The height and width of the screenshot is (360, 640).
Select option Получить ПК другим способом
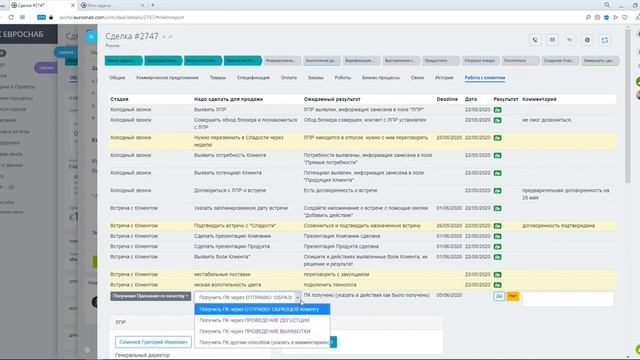point(262,342)
